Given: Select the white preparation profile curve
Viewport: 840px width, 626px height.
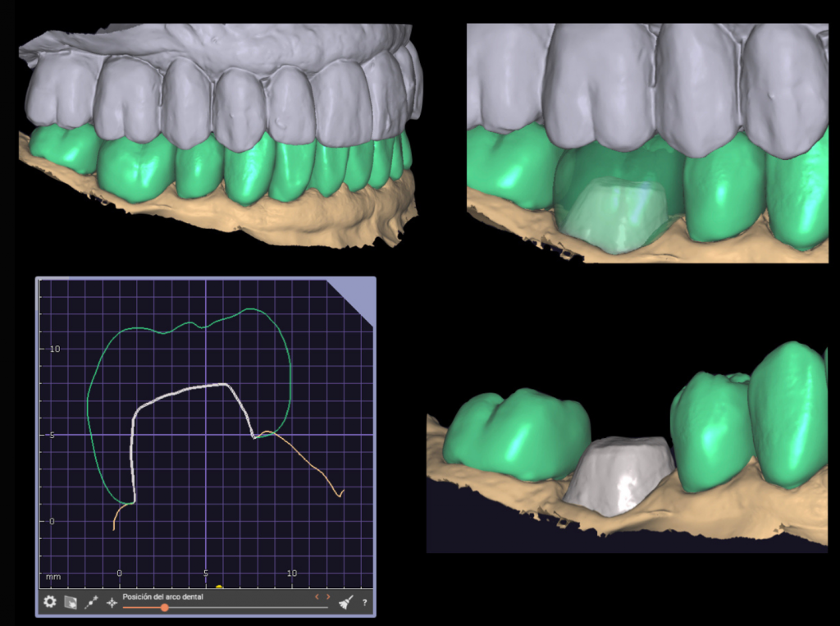Looking at the screenshot, I should [180, 390].
